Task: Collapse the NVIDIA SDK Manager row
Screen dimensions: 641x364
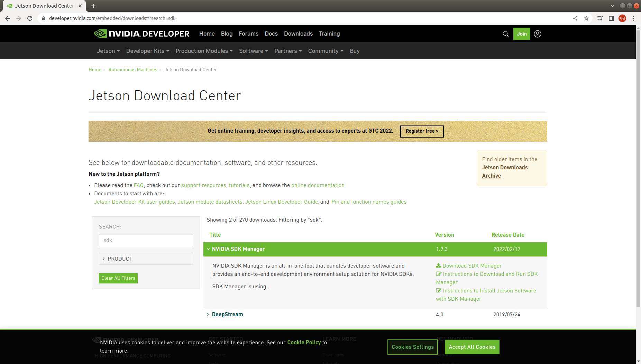Action: pyautogui.click(x=375, y=249)
